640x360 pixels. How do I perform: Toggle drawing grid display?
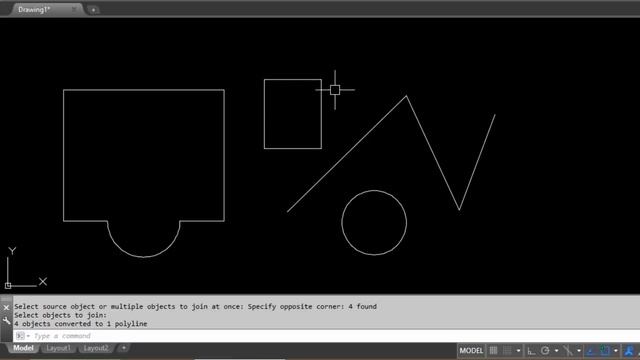point(493,351)
